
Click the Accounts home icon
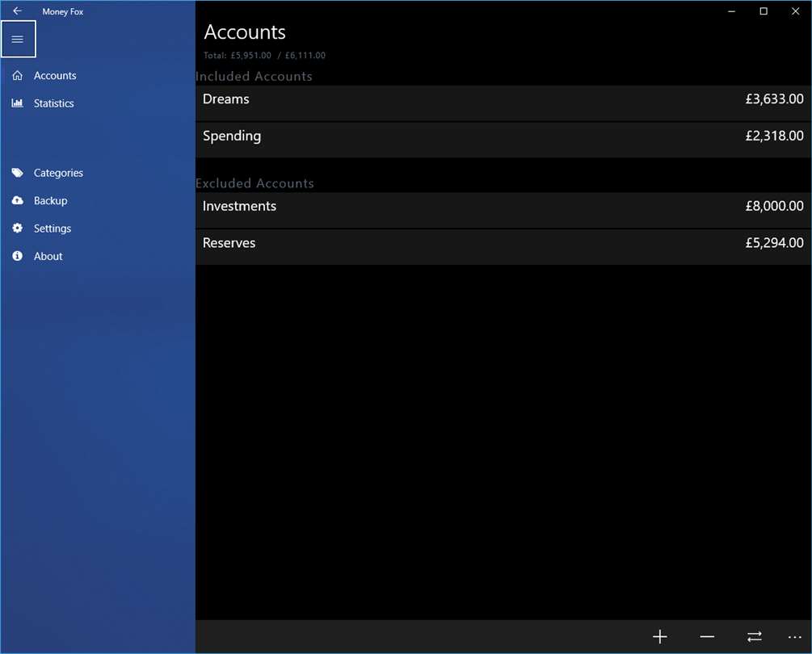[x=17, y=76]
